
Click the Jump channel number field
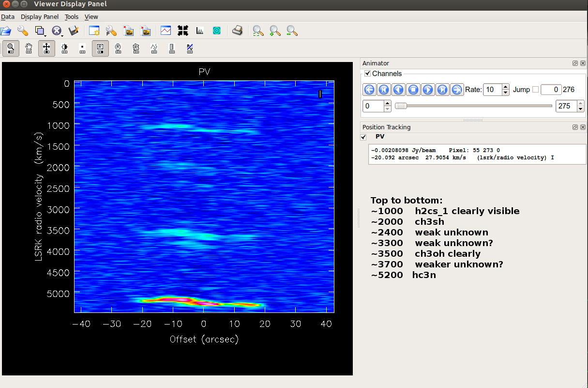point(551,90)
